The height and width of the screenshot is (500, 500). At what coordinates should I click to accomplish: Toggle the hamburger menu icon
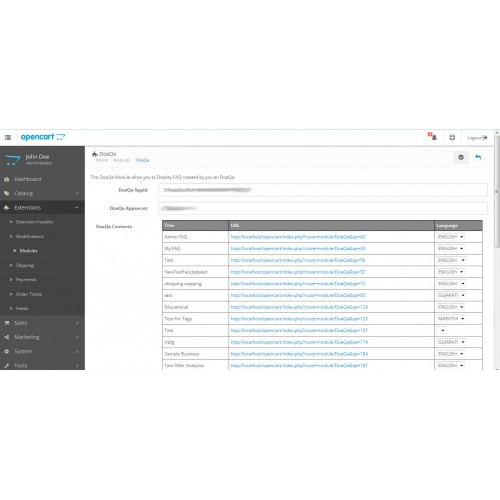[x=8, y=137]
